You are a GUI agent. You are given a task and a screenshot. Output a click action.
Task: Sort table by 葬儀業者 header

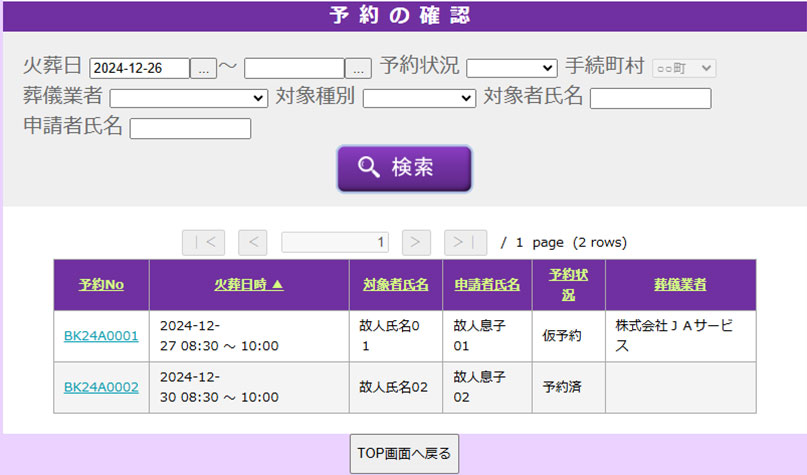click(680, 285)
